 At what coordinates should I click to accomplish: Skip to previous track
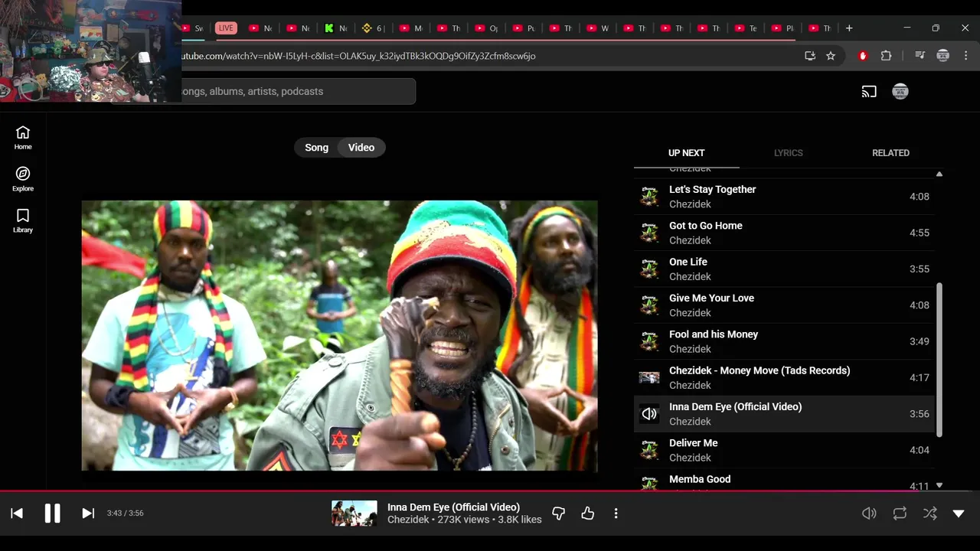[x=17, y=514]
